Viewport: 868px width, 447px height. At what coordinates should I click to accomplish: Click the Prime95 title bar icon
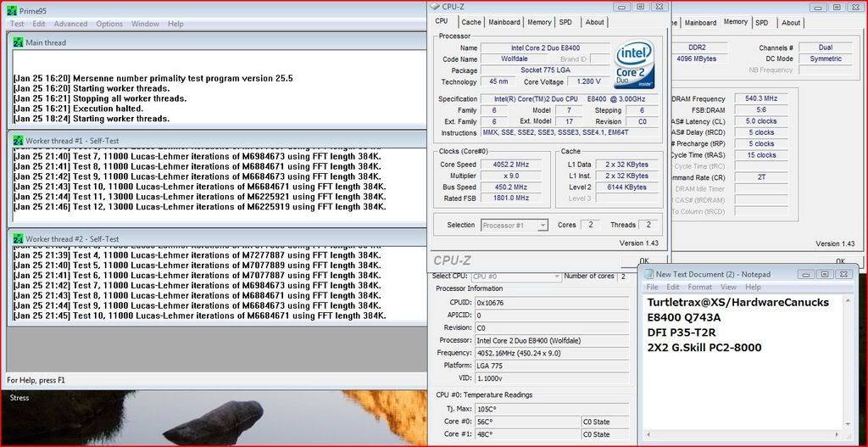click(12, 11)
